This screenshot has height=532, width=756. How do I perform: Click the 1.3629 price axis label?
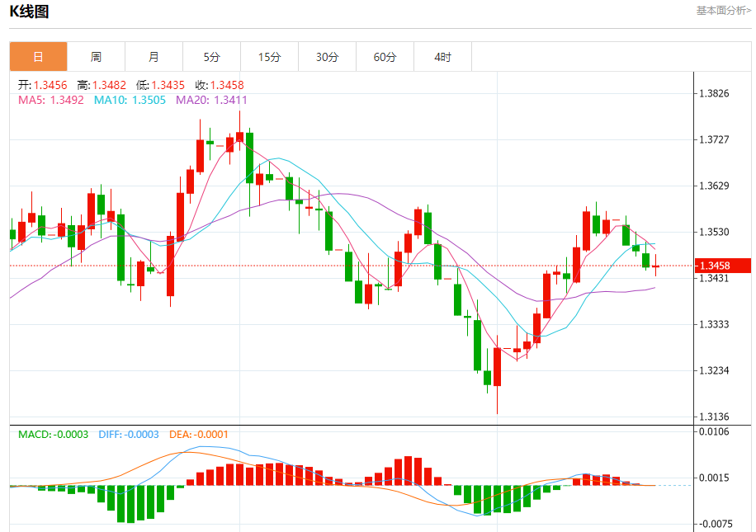[x=714, y=186]
